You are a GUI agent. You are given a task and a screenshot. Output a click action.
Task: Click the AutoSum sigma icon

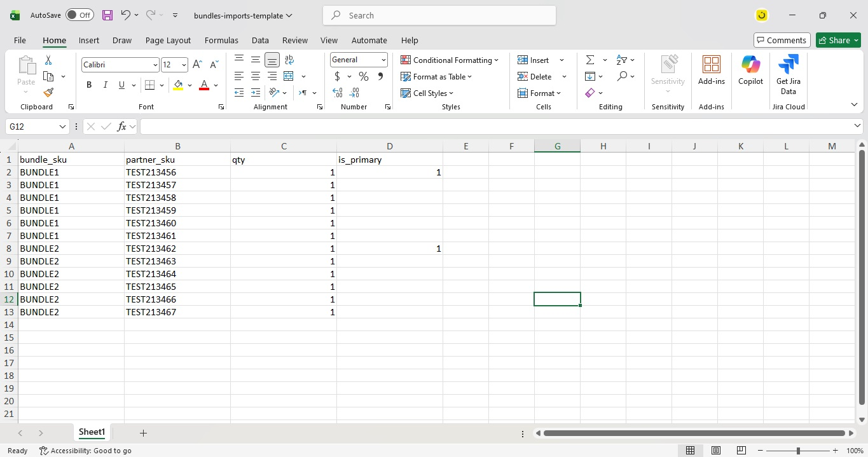tap(590, 60)
